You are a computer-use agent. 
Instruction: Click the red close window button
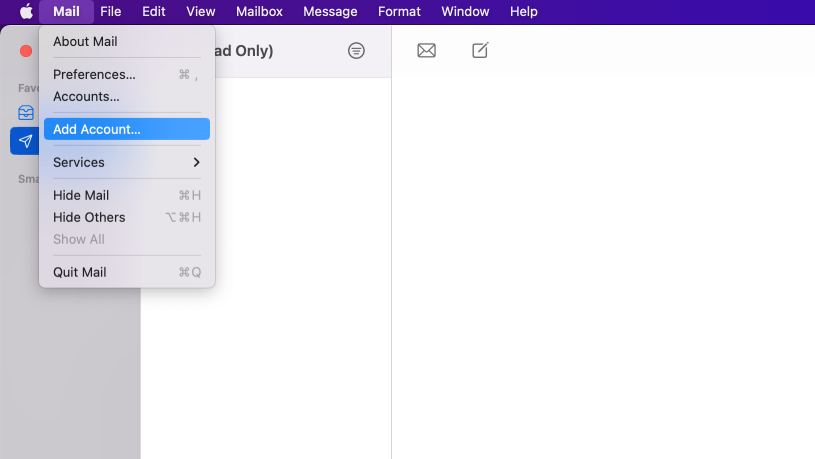point(26,51)
